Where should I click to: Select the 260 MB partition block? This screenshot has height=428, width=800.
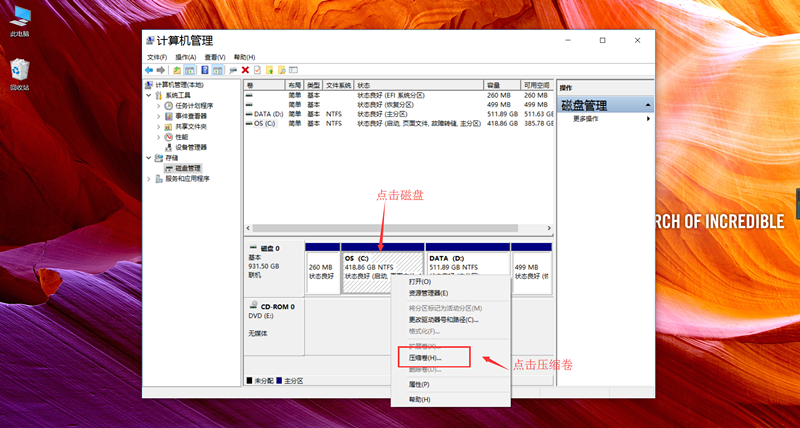coord(322,269)
